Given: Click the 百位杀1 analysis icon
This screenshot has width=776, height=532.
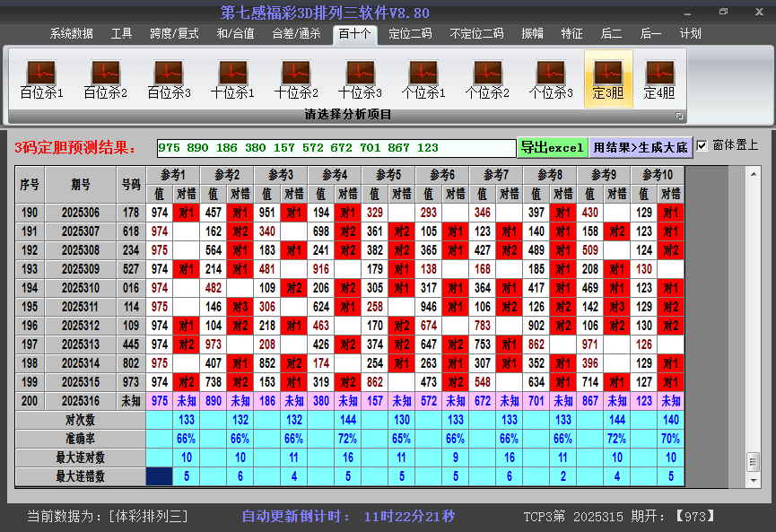Looking at the screenshot, I should coord(41,78).
